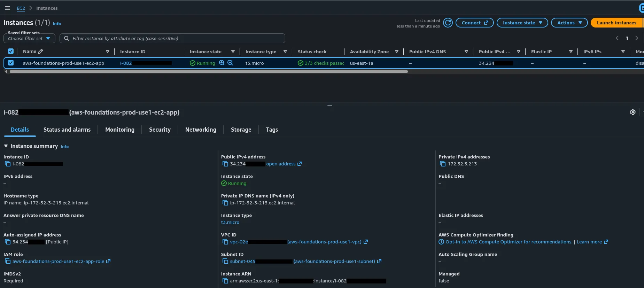This screenshot has width=644, height=288.
Task: Open the saved filter sets dropdown
Action: [29, 38]
